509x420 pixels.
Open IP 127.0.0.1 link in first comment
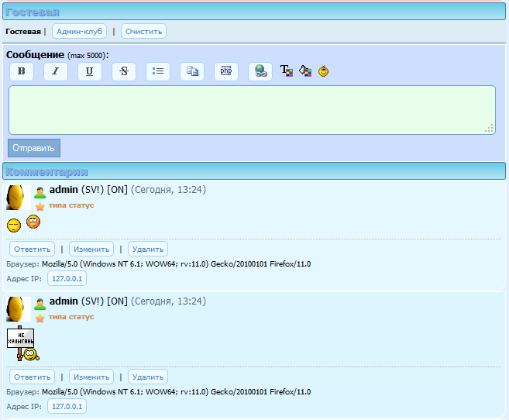[x=67, y=278]
